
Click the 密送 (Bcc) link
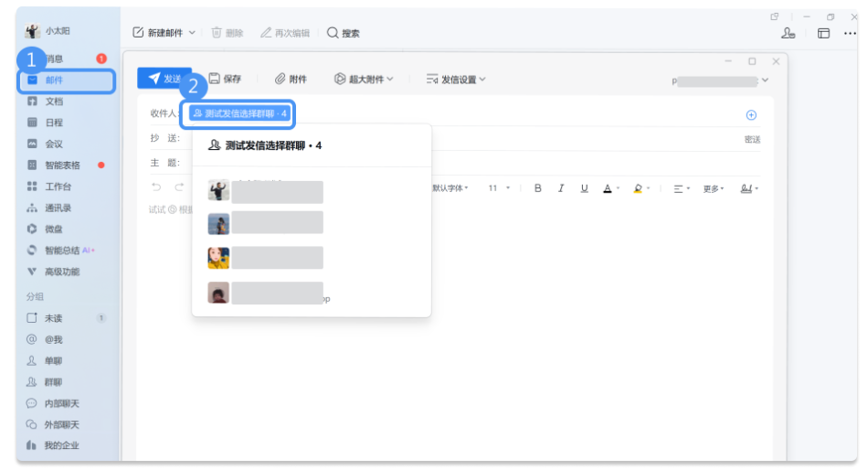coord(752,140)
